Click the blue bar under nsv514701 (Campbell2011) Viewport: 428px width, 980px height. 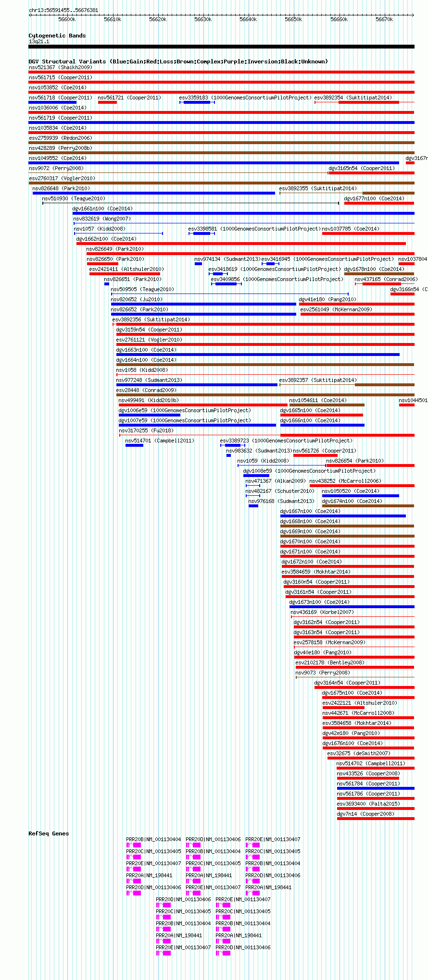tap(134, 445)
